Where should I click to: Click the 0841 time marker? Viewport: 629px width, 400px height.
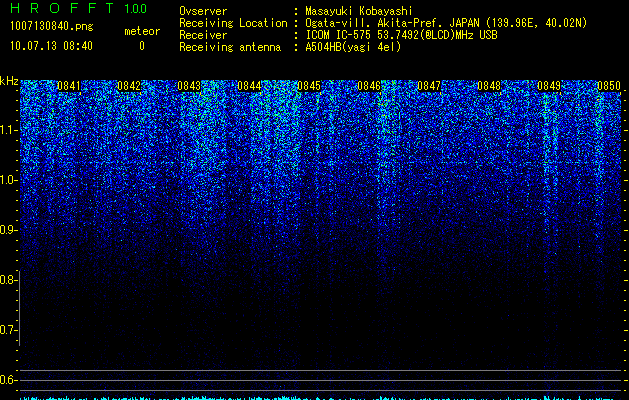(x=69, y=86)
